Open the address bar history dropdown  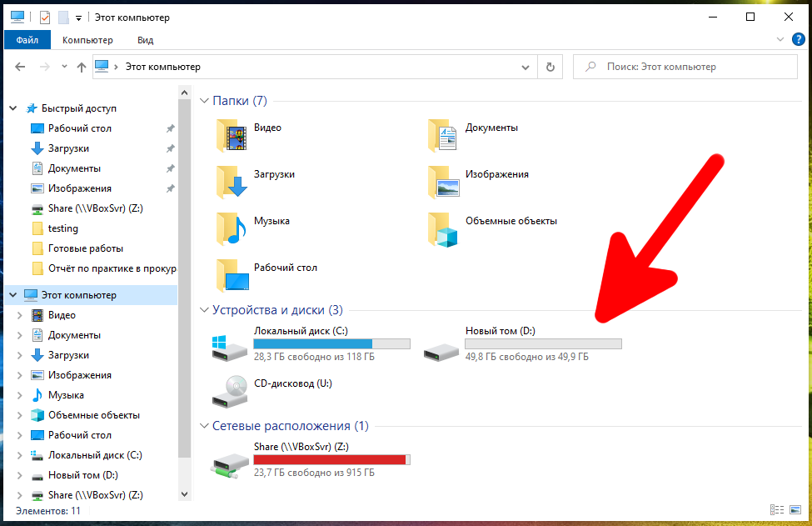(526, 67)
